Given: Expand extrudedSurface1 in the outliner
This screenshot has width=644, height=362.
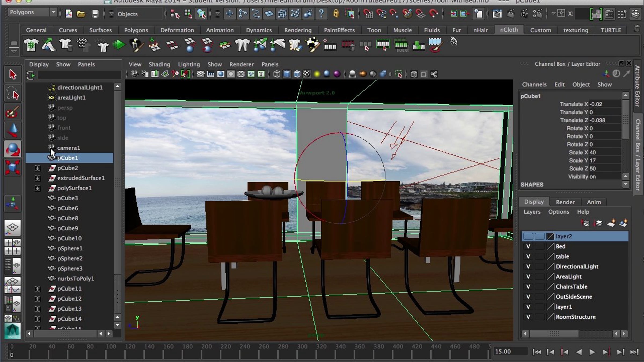Looking at the screenshot, I should pyautogui.click(x=37, y=178).
